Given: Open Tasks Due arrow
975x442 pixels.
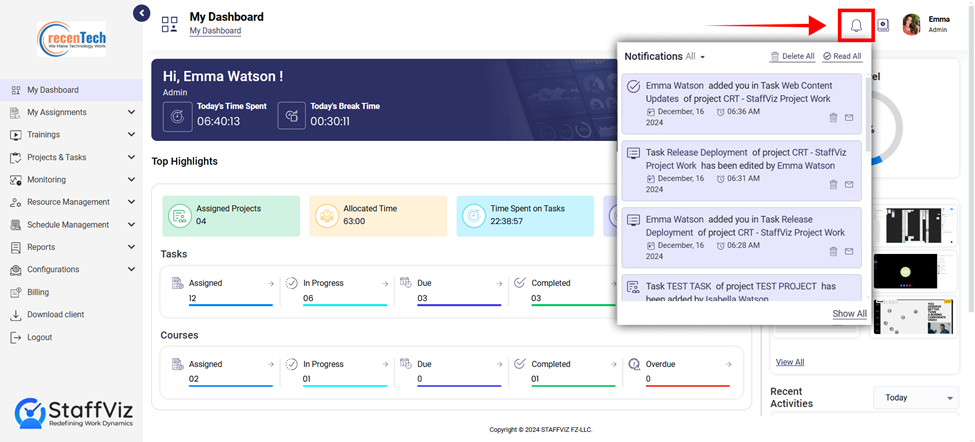Looking at the screenshot, I should pyautogui.click(x=499, y=283).
